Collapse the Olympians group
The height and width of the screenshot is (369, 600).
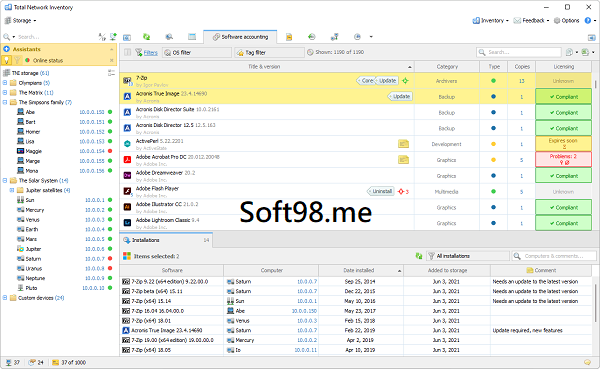(5, 83)
